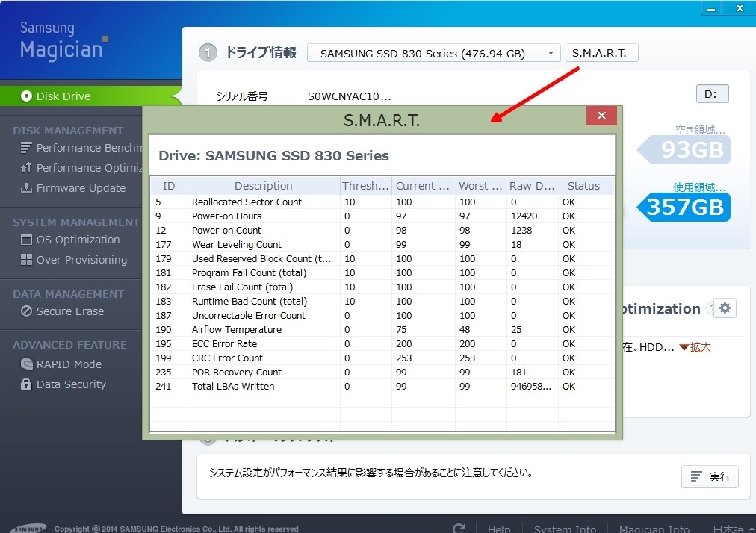The width and height of the screenshot is (756, 533).
Task: Click the Data Security lock icon
Action: 26,384
